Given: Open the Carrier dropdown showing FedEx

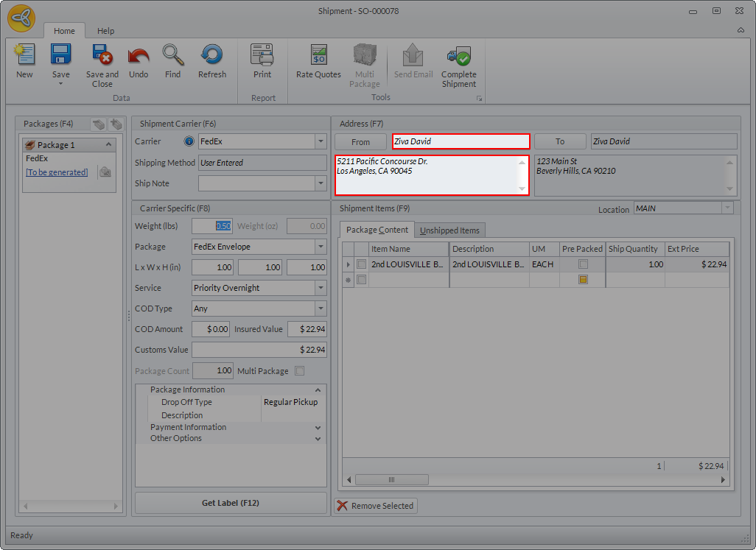Looking at the screenshot, I should click(x=320, y=141).
